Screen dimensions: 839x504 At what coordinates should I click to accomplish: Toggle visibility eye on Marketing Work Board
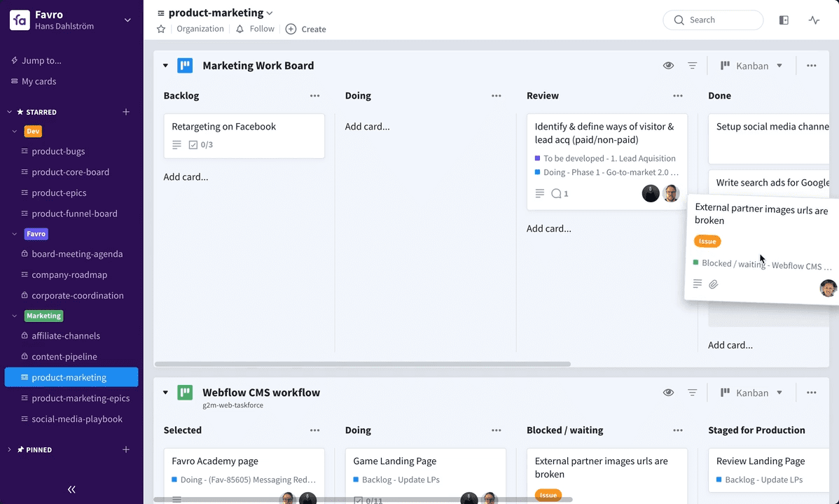(x=668, y=66)
